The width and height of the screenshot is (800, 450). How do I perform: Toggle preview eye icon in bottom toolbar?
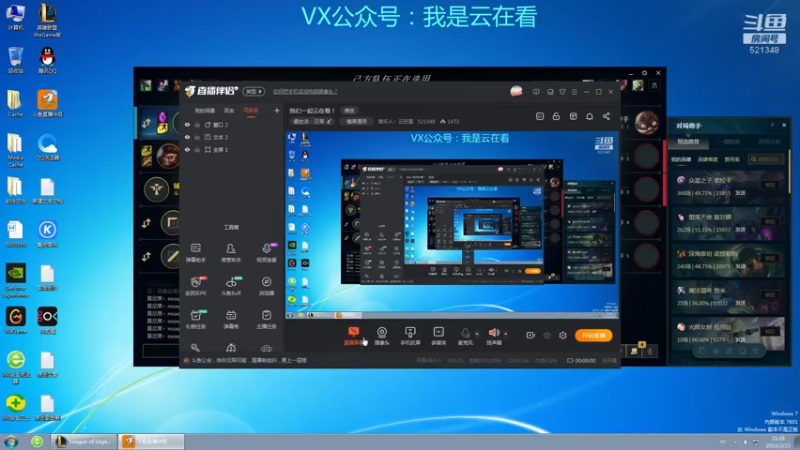[x=546, y=335]
